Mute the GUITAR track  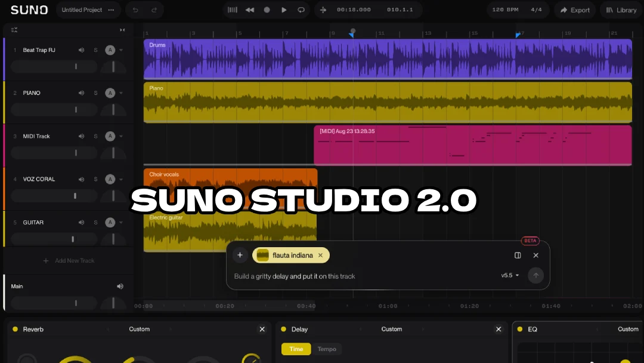(x=81, y=223)
